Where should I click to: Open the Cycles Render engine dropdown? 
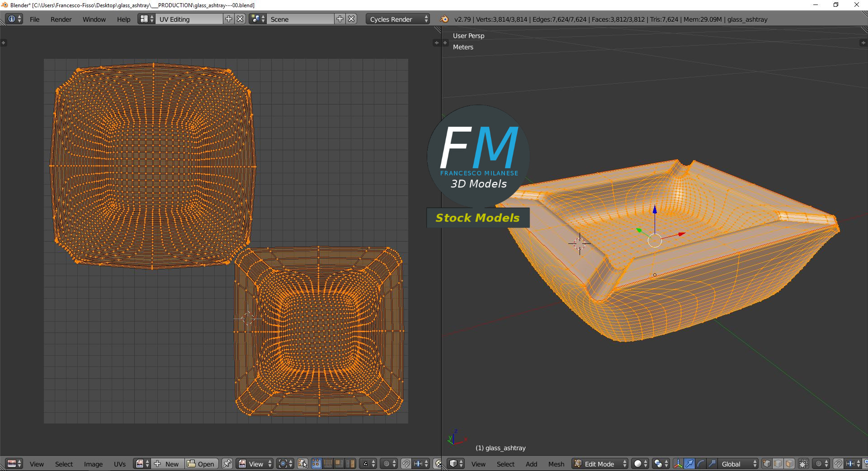point(398,19)
